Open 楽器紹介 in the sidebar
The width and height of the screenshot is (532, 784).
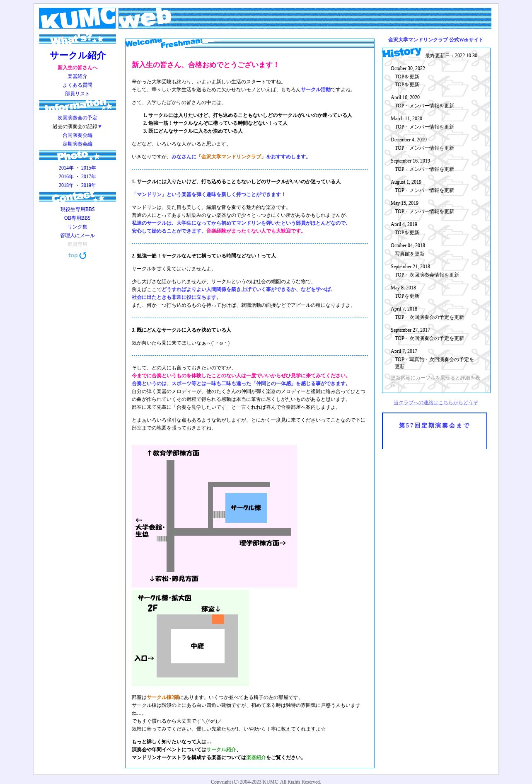[x=77, y=76]
